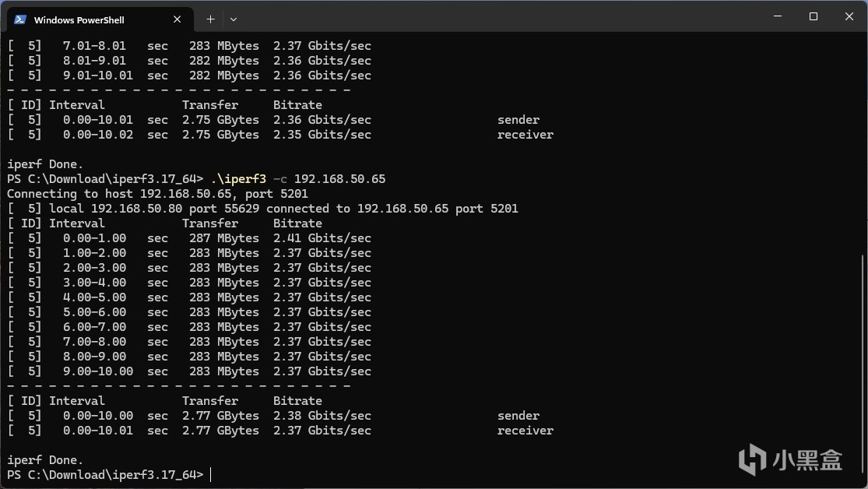The width and height of the screenshot is (868, 489).
Task: Maximize the terminal window
Action: (813, 16)
